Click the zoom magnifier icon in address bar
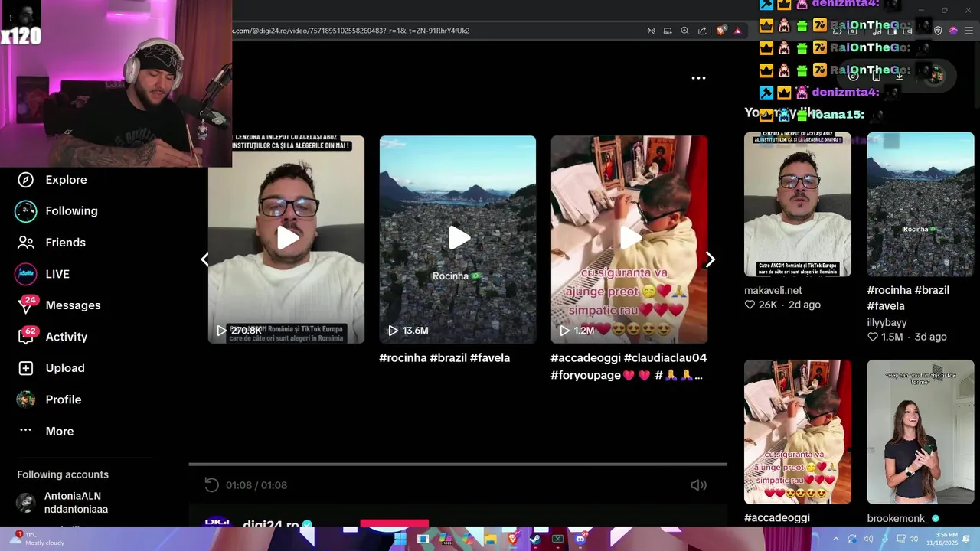 [685, 31]
